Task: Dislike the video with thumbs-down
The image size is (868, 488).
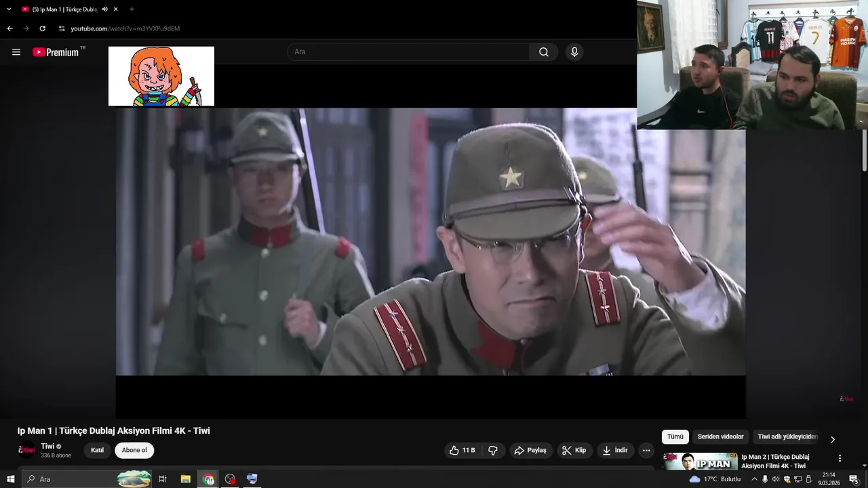Action: tap(493, 450)
